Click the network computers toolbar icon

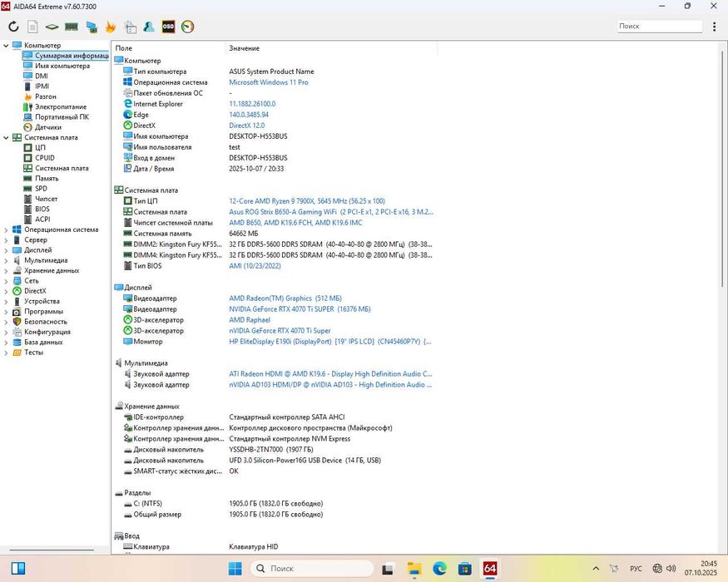pos(92,27)
